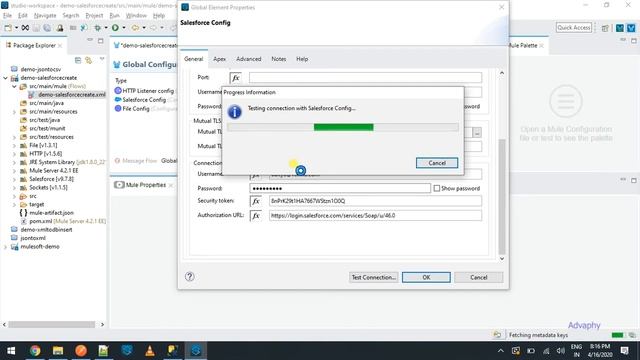The image size is (640, 360).
Task: Click the status bar Fetching metadata progress indicator
Action: pyautogui.click(x=618, y=335)
